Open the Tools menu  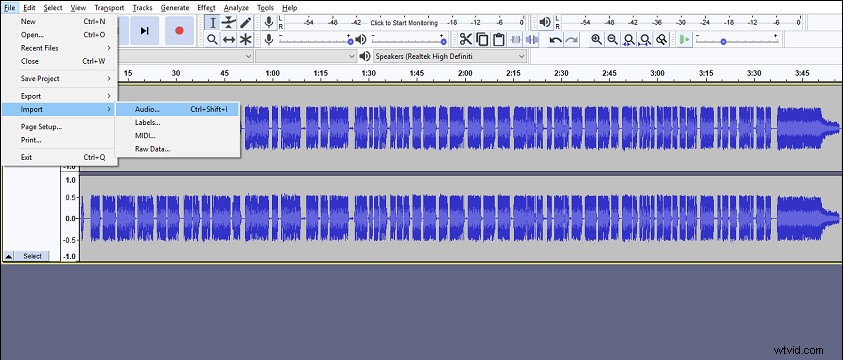[265, 8]
